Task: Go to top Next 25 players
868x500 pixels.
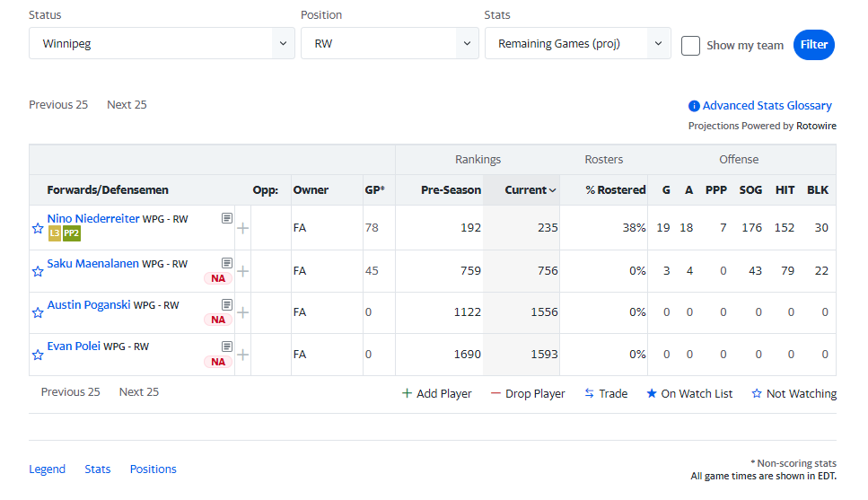Action: 127,105
